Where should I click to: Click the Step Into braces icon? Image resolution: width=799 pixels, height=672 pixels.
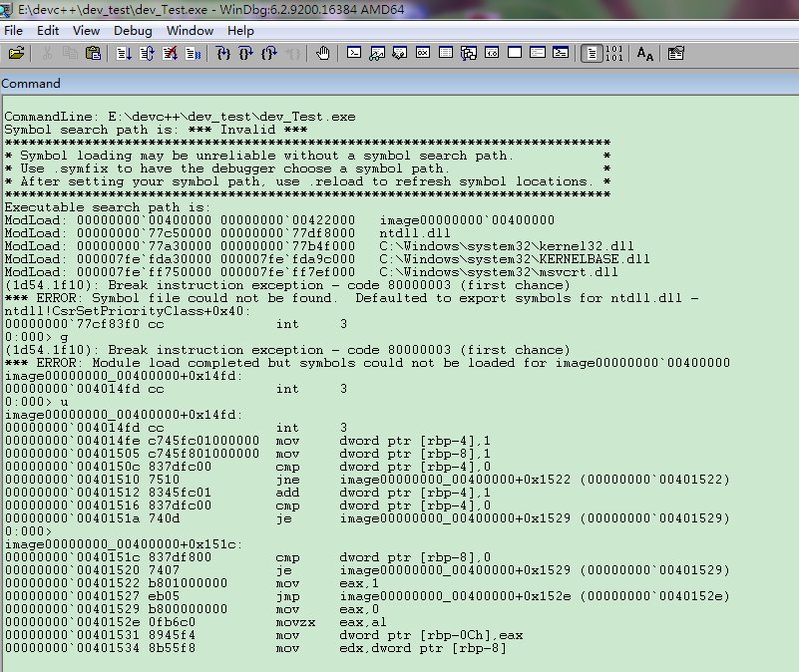[x=223, y=53]
